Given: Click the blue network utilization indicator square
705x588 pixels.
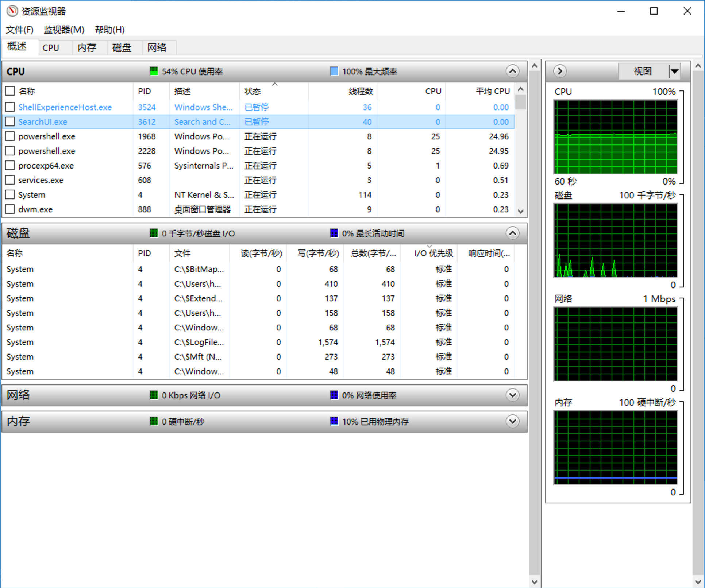Looking at the screenshot, I should point(334,395).
